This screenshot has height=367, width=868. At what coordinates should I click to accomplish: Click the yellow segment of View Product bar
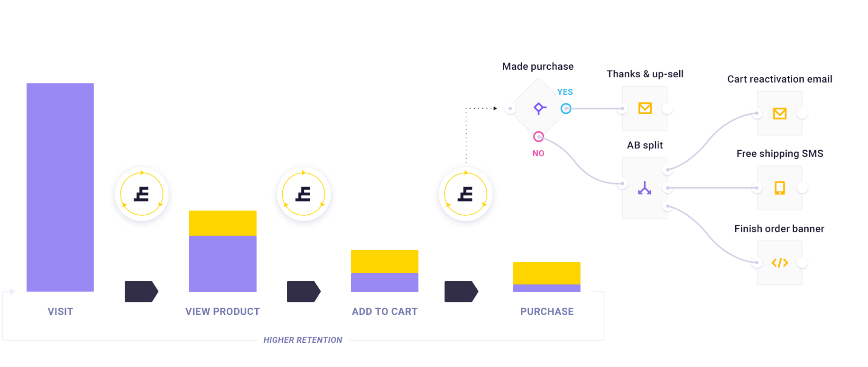point(222,223)
